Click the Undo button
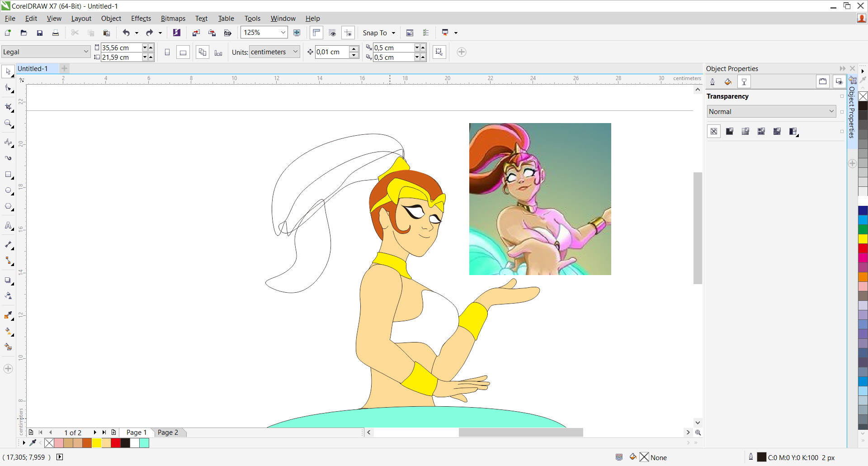 point(126,33)
